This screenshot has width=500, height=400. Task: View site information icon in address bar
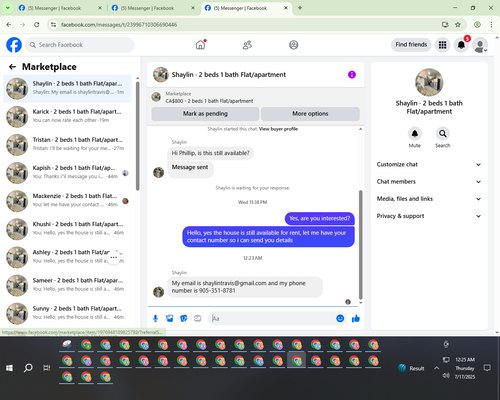click(53, 24)
